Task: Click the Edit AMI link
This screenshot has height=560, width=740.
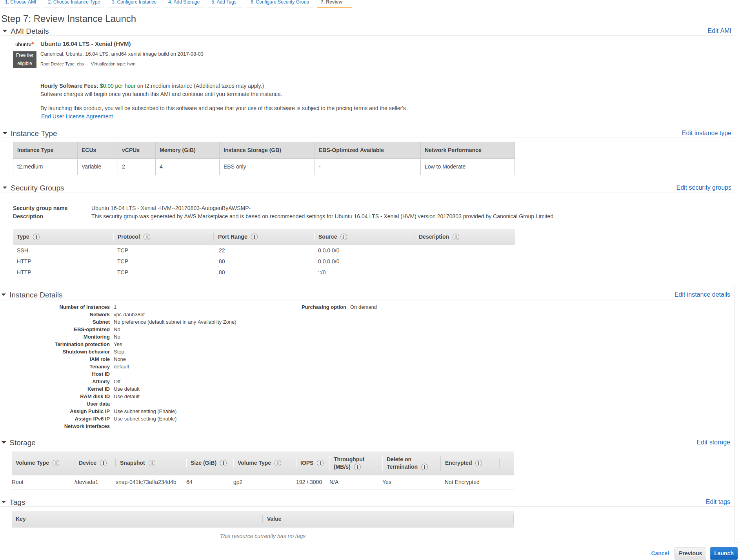Action: (x=719, y=31)
